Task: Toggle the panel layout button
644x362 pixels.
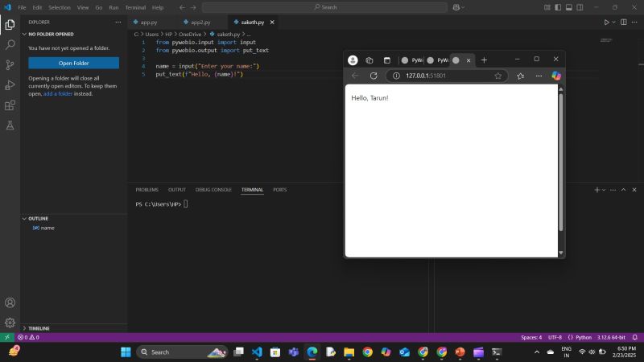Action: 569,7
